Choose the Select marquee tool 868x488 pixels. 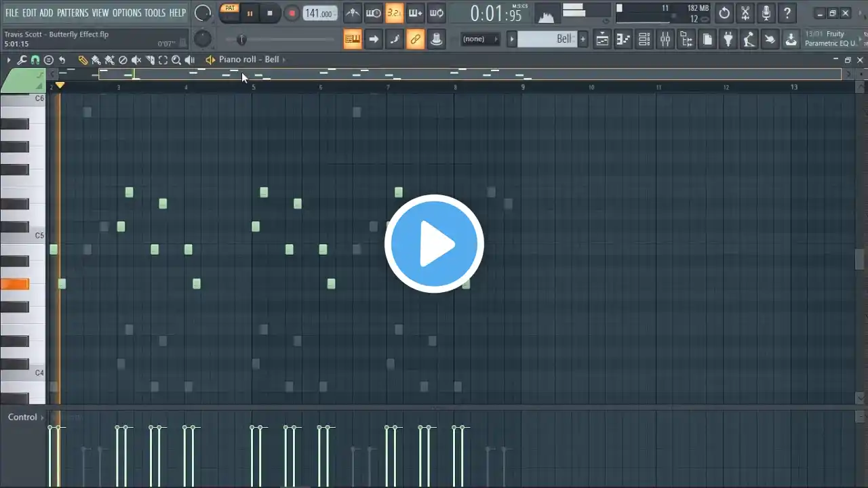[x=163, y=60]
